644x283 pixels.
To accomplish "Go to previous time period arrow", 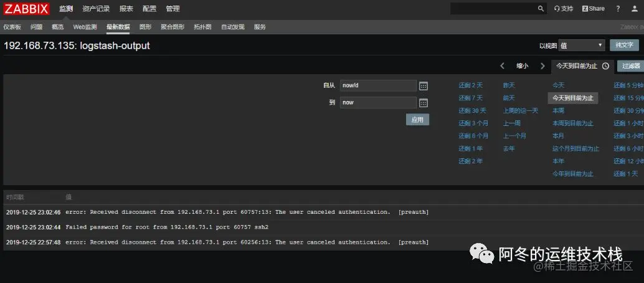I will point(502,66).
